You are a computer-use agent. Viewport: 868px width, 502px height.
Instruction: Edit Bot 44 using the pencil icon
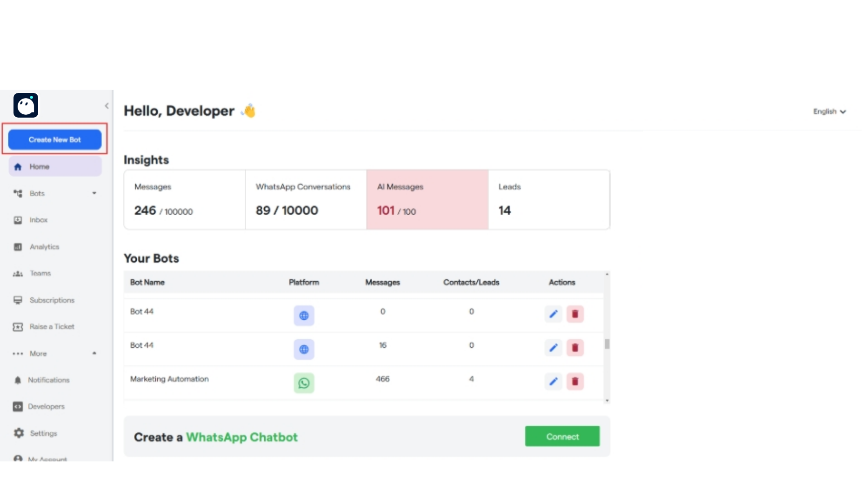point(553,314)
